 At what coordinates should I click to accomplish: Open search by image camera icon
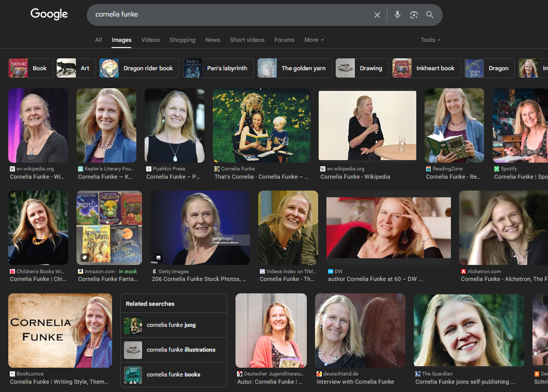point(414,14)
